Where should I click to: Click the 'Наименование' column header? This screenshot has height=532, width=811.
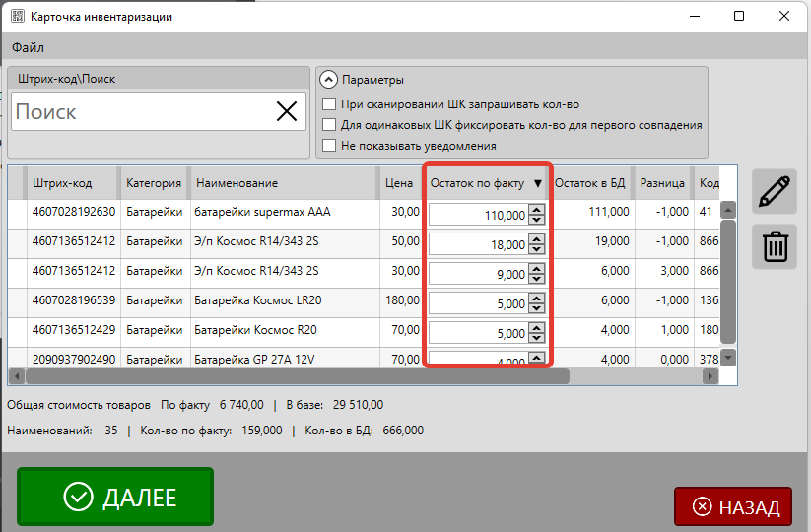pyautogui.click(x=237, y=183)
